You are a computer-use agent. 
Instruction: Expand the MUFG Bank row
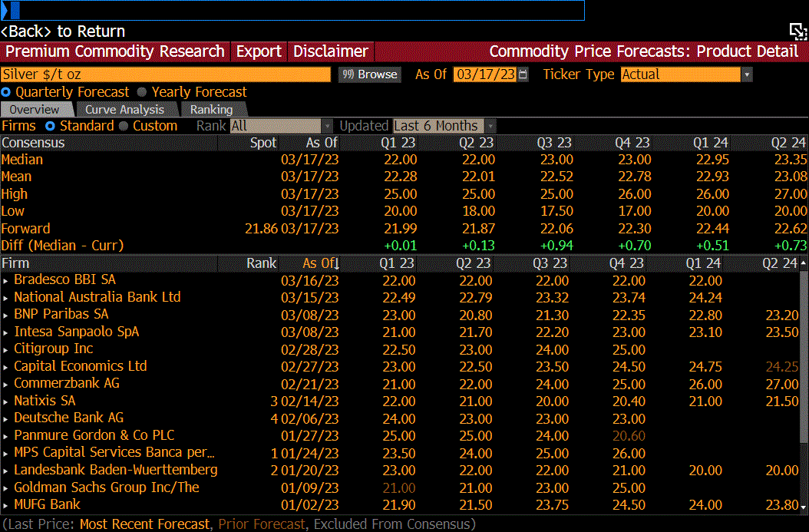(5, 506)
